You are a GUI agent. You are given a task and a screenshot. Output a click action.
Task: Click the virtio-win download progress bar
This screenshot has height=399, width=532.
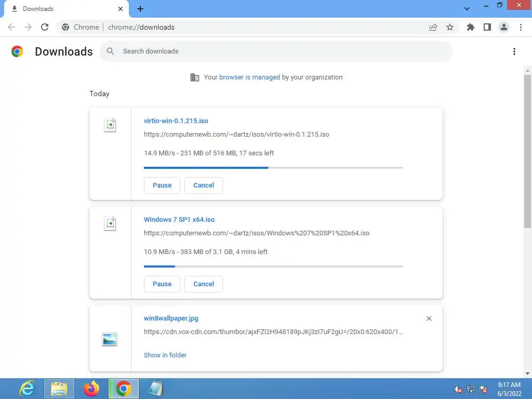(x=273, y=168)
